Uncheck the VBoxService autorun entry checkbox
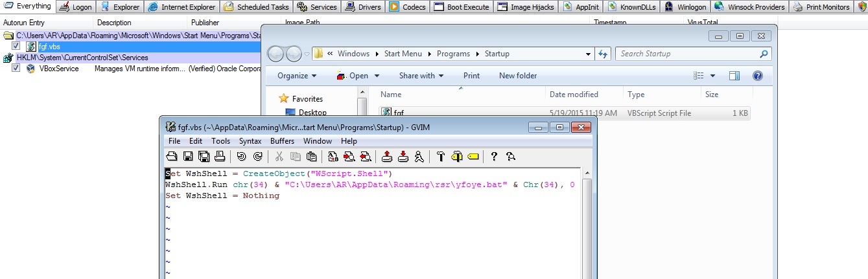This screenshot has width=868, height=279. pos(16,68)
